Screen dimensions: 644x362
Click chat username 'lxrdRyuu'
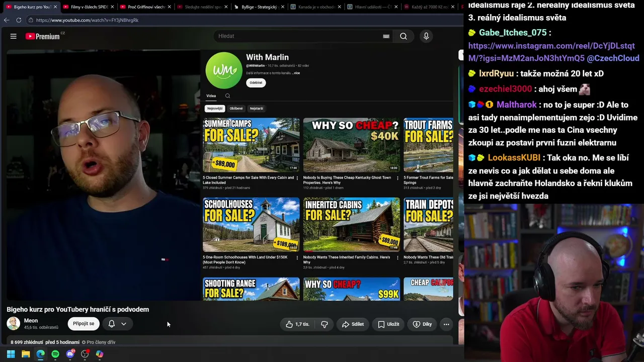pos(496,74)
